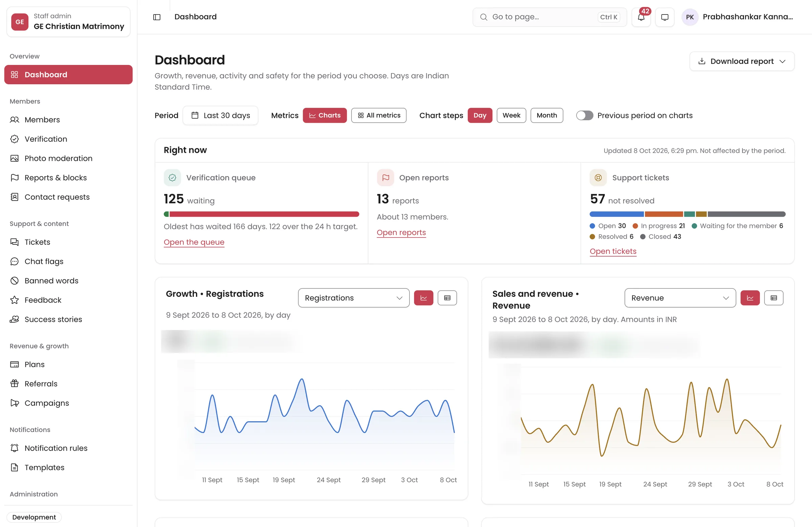Image resolution: width=812 pixels, height=527 pixels.
Task: Click the Open tickets link
Action: pos(613,251)
